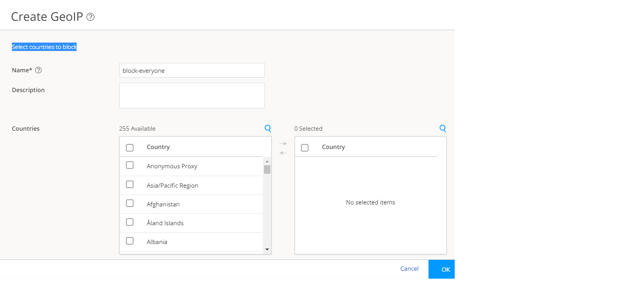Check the Anonymous Proxy checkbox
Screen dimensions: 644x294
130,165
